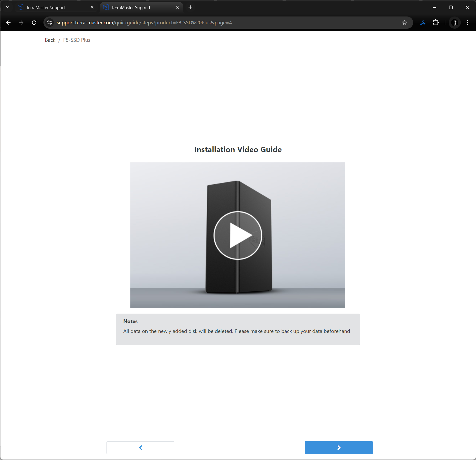Viewport: 476px width, 460px height.
Task: Expand the tab search dropdown
Action: point(8,7)
